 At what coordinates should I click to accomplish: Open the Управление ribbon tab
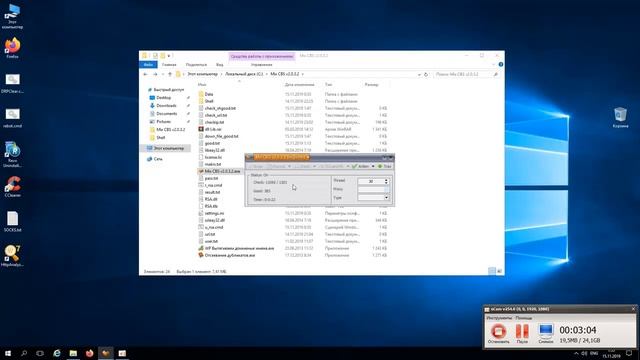pos(261,64)
